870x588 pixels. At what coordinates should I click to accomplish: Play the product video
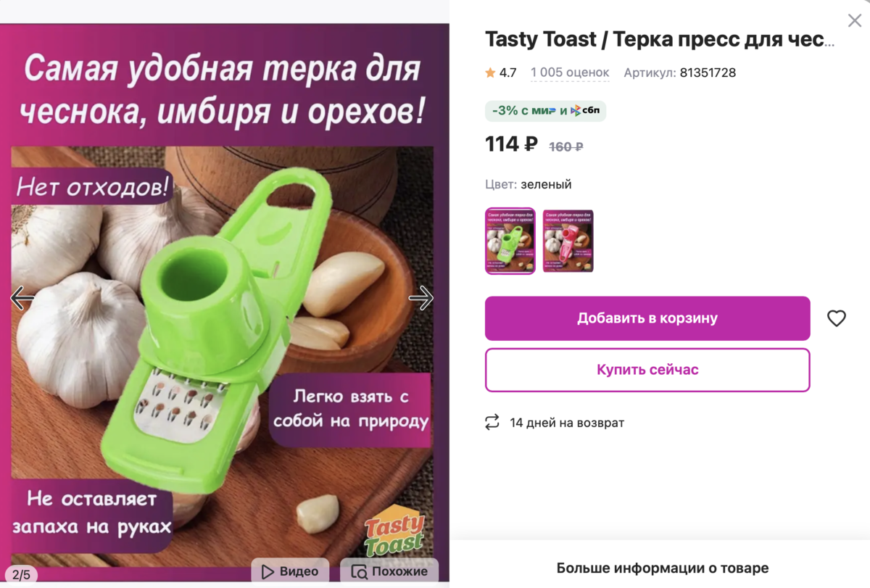point(290,571)
